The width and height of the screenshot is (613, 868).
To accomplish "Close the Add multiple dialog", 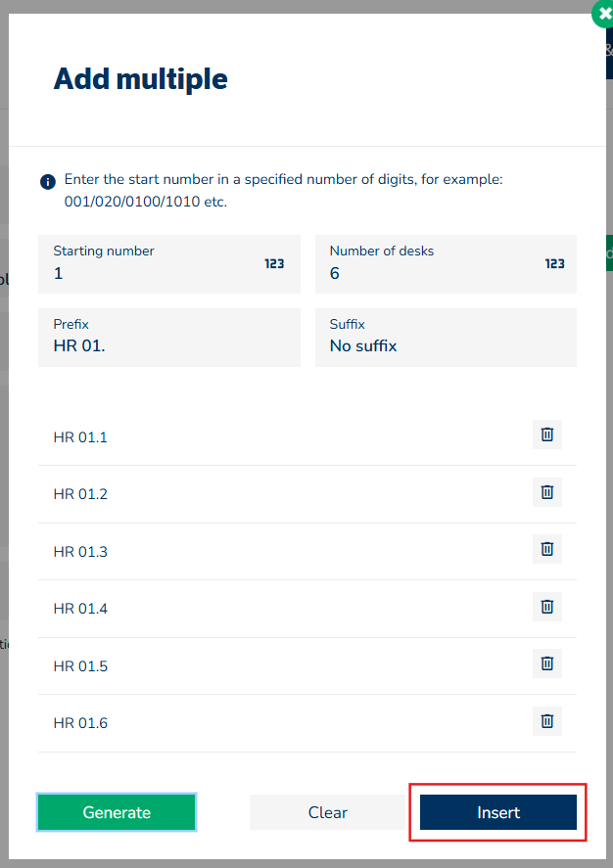I will click(x=602, y=16).
